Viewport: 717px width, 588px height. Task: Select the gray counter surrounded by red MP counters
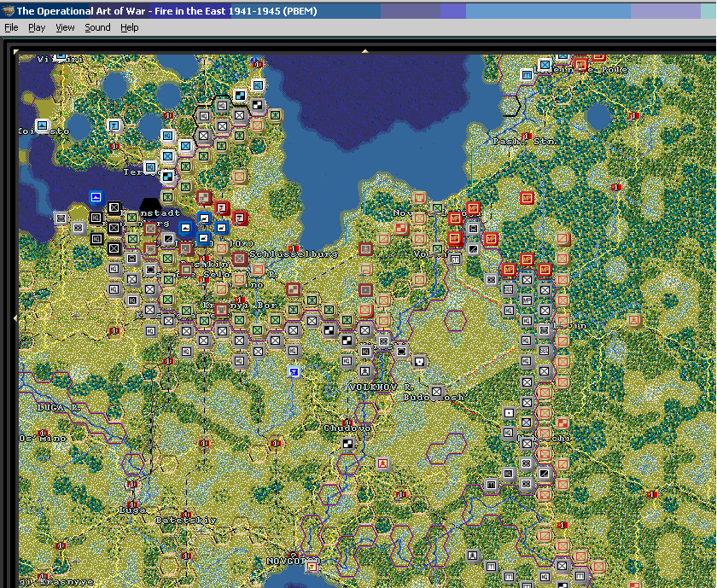pyautogui.click(x=473, y=228)
